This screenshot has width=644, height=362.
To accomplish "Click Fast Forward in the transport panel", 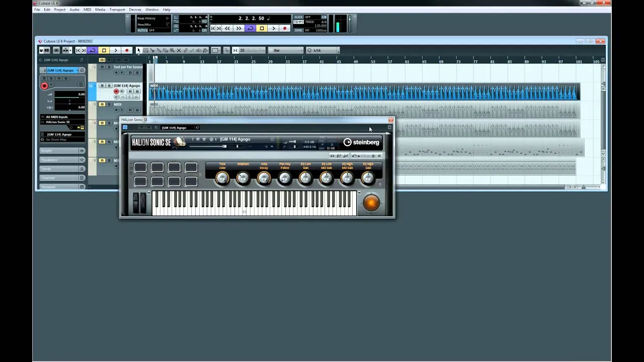I will point(238,29).
